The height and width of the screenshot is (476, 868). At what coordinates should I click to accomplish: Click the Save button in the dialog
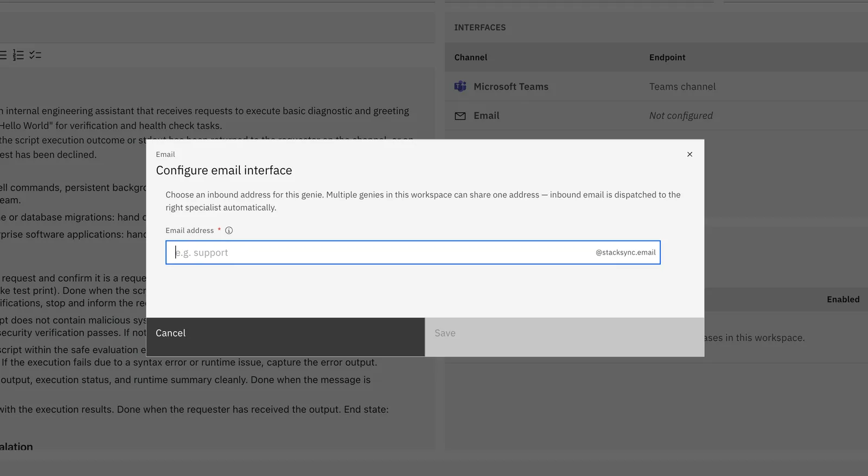pos(565,337)
